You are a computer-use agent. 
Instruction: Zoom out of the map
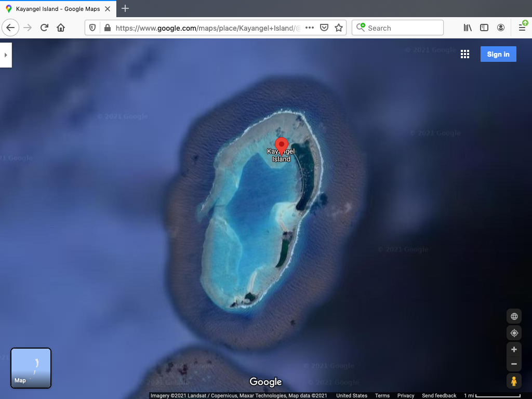(x=514, y=364)
